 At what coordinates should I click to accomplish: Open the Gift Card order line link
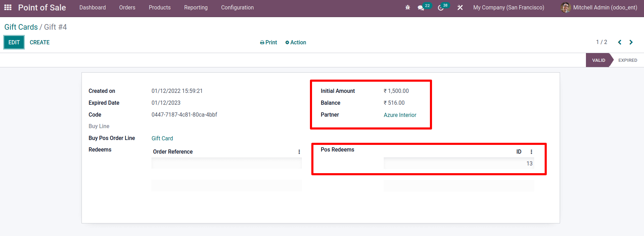coord(162,138)
